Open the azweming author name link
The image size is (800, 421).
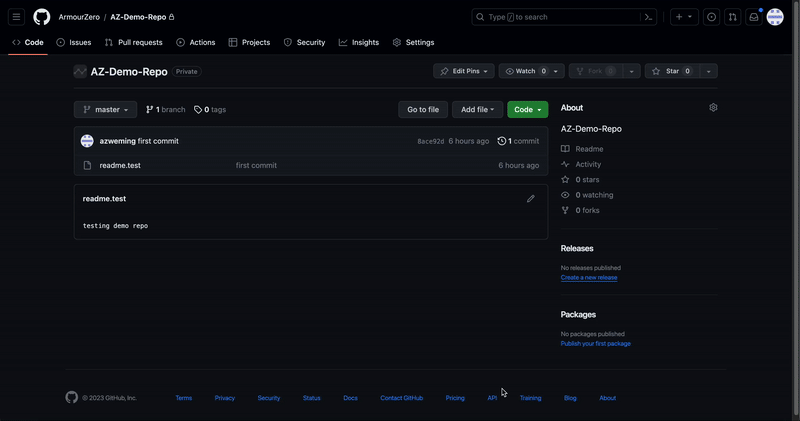tap(117, 141)
